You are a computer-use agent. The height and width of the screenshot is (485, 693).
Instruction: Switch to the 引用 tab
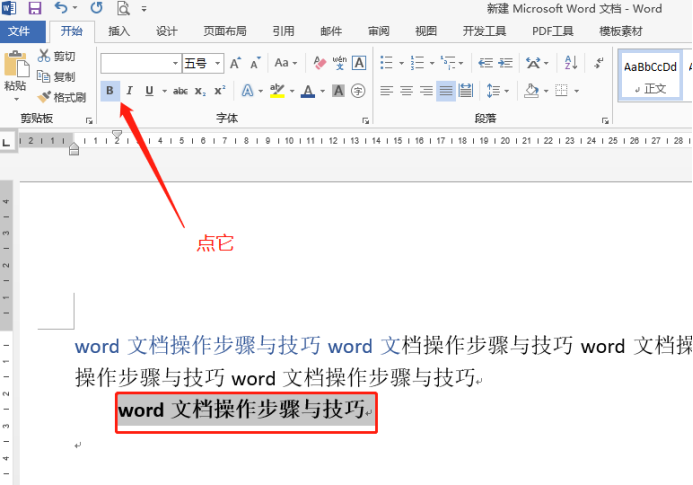point(283,31)
